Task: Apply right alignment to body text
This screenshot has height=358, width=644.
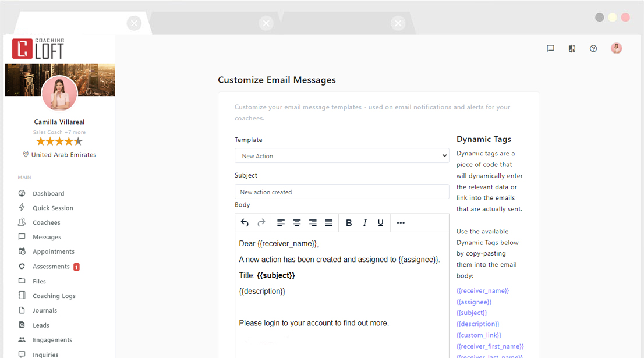Action: (313, 223)
